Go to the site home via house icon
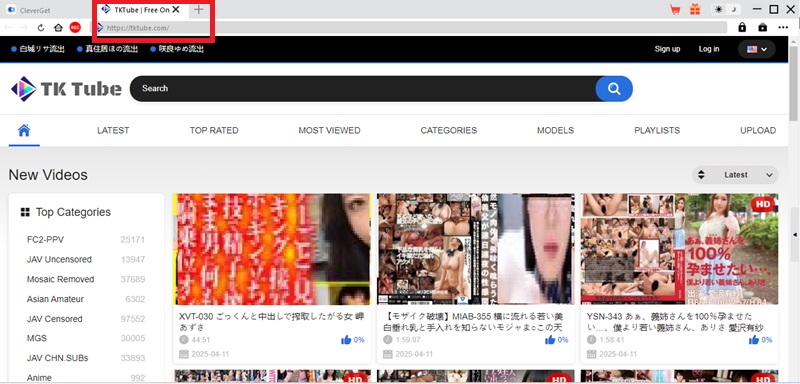The image size is (800, 384). (x=24, y=131)
